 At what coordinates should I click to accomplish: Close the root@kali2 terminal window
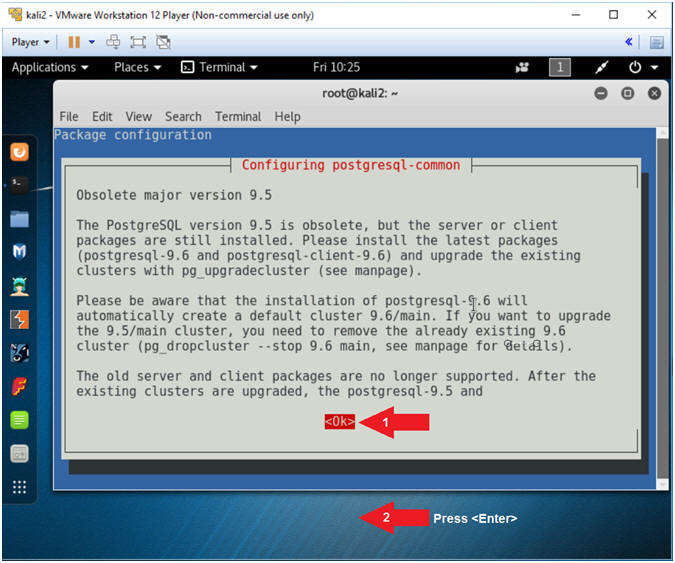[x=654, y=93]
